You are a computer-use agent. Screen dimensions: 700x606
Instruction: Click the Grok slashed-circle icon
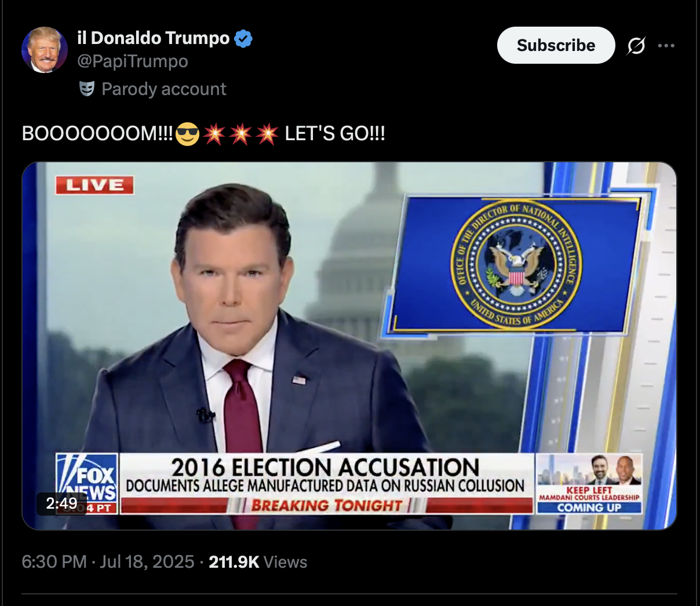(x=636, y=46)
